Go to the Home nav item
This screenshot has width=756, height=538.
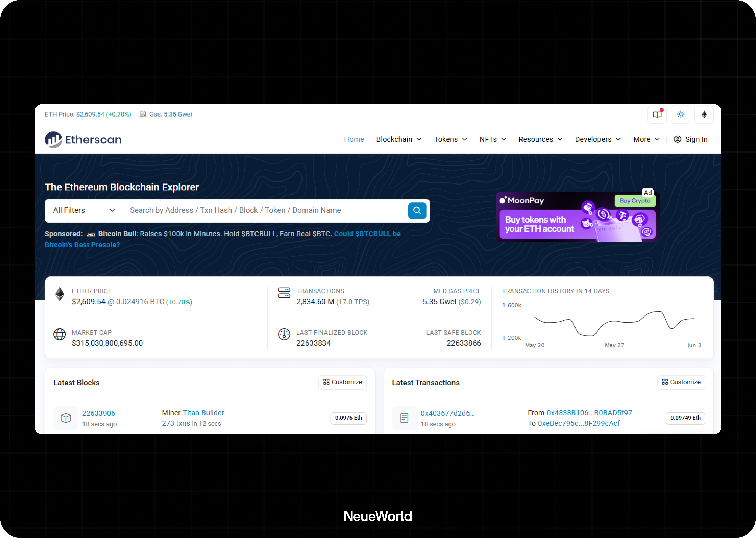(354, 139)
